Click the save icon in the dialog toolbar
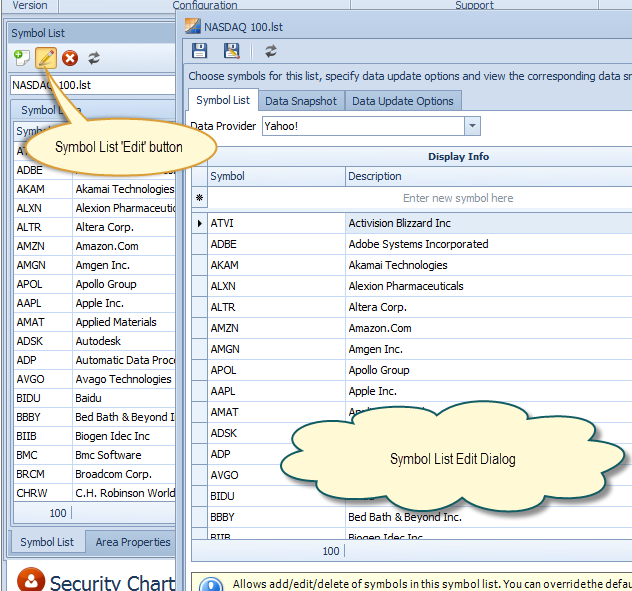The image size is (632, 591). click(199, 51)
